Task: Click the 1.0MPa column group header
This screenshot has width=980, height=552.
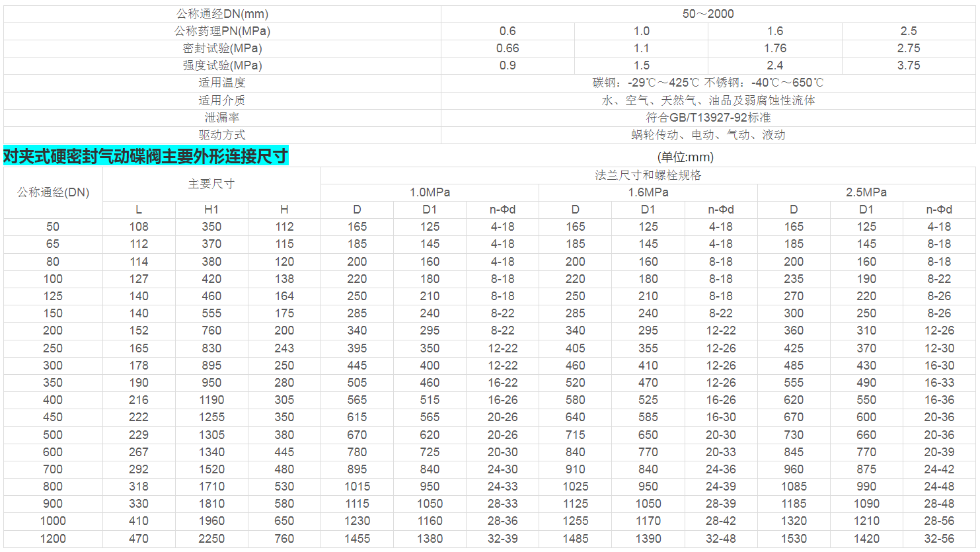Action: (x=430, y=192)
